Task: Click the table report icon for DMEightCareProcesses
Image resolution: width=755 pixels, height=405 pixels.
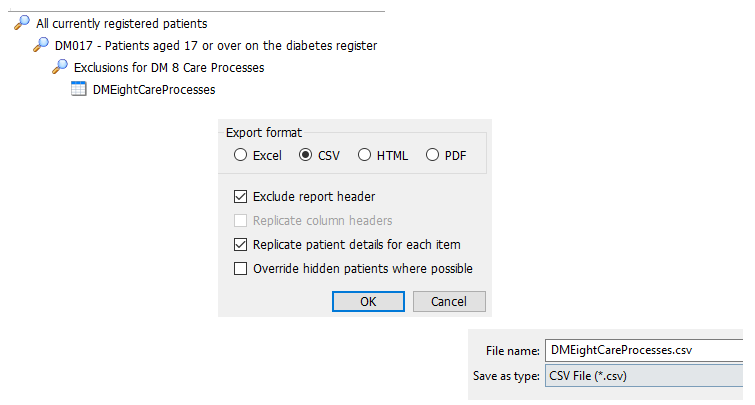Action: pos(79,89)
